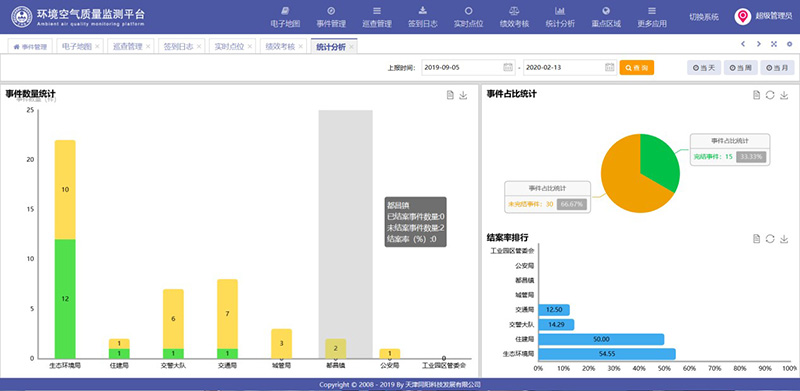Download the 事件数量统计 chart
800x391 pixels.
tap(463, 95)
